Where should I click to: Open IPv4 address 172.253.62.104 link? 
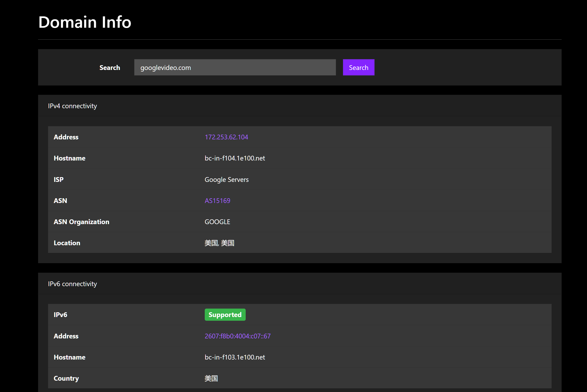tap(226, 137)
